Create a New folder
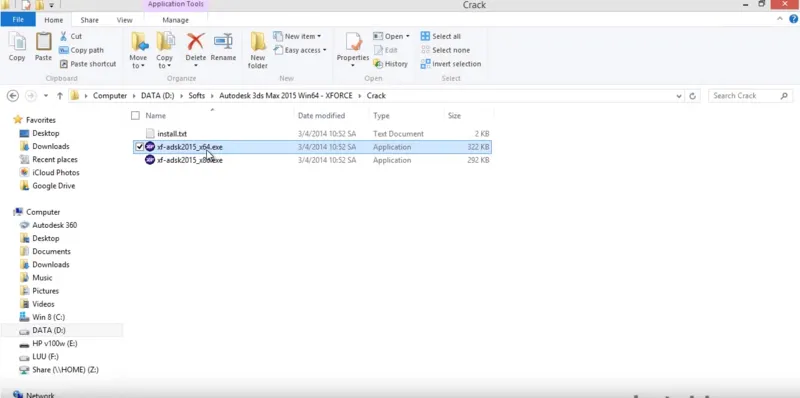Image resolution: width=800 pixels, height=398 pixels. pos(258,50)
